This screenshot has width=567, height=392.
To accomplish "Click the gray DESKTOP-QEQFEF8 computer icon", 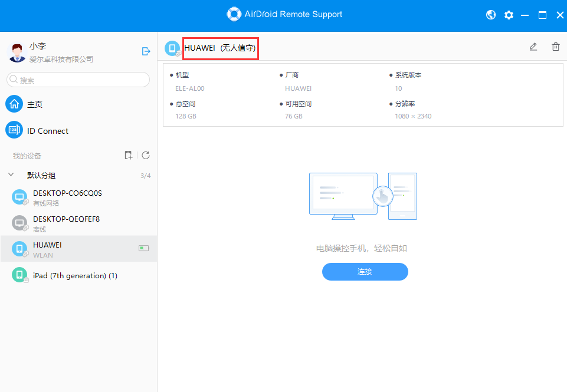I will point(19,223).
